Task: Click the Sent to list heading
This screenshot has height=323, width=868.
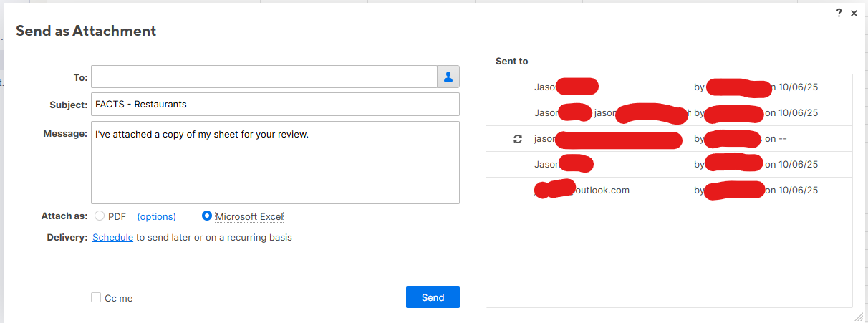Action: [511, 62]
